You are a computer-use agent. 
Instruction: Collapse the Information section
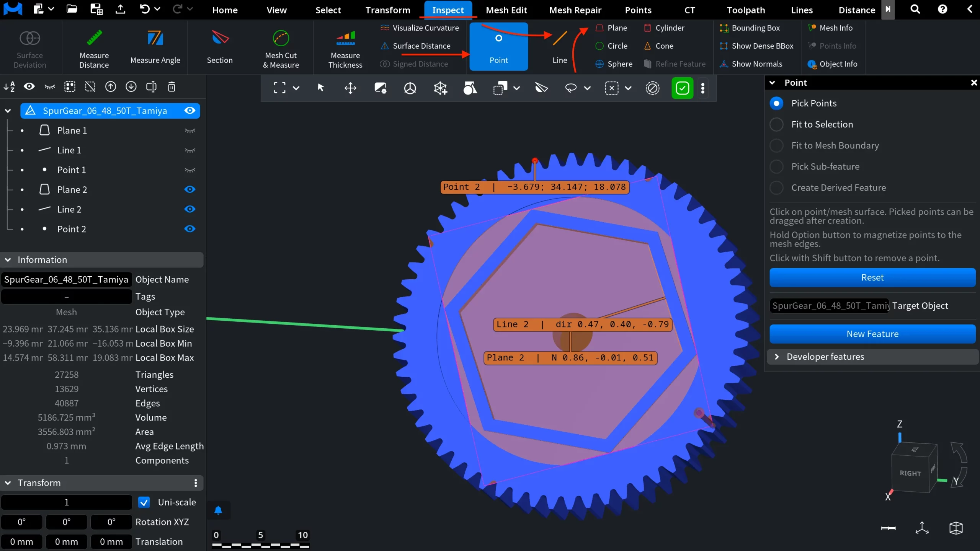click(8, 260)
